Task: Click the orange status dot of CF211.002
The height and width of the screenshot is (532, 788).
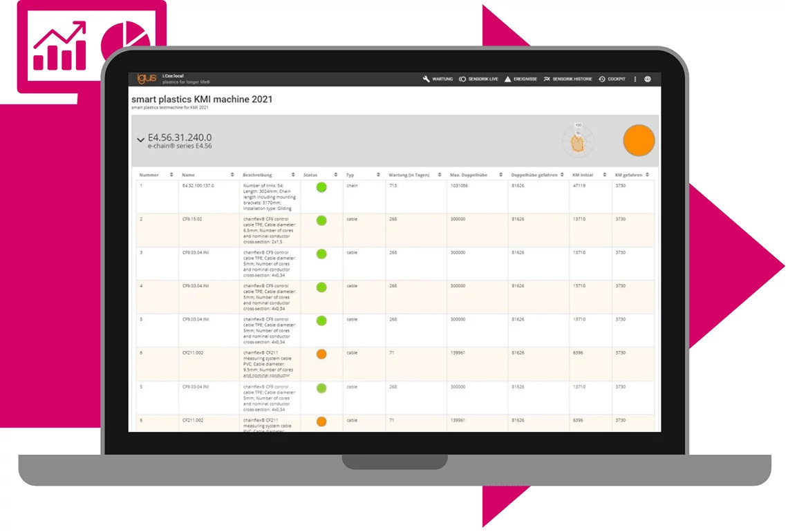Action: point(321,354)
